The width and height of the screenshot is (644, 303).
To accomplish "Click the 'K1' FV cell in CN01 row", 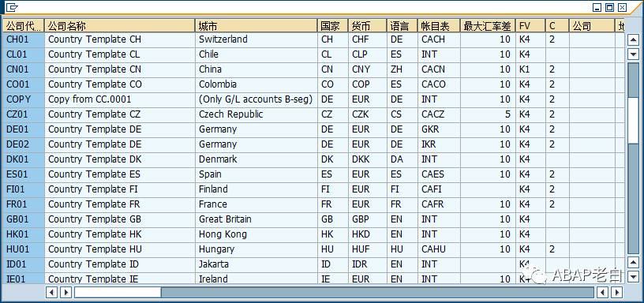I will [530, 69].
